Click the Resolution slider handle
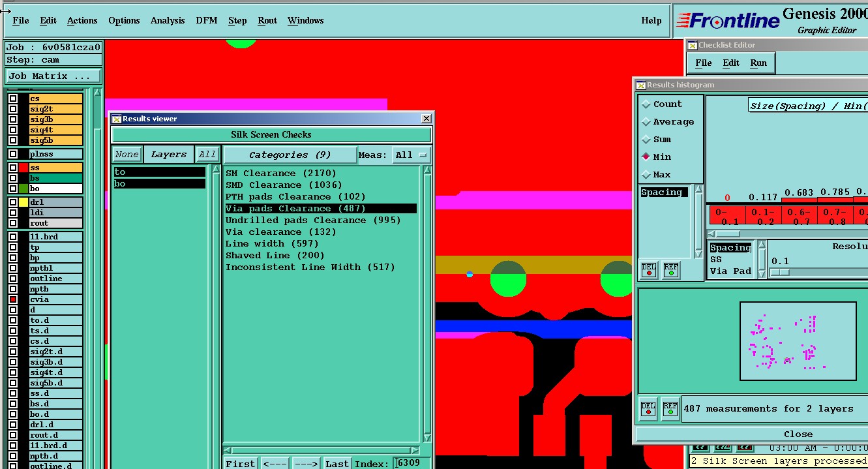 (x=780, y=272)
